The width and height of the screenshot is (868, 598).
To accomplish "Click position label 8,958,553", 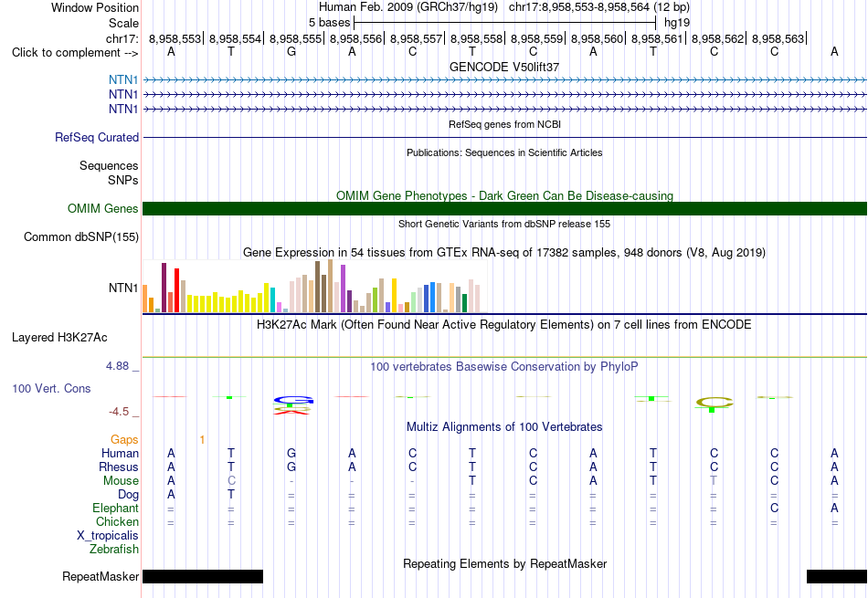I will pos(175,38).
